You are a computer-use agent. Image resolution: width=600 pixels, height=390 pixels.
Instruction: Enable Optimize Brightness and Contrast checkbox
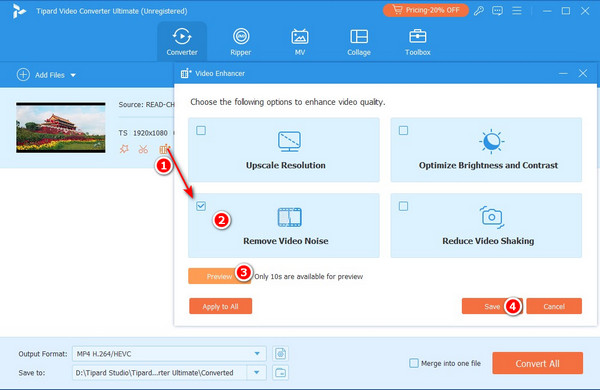[x=403, y=131]
